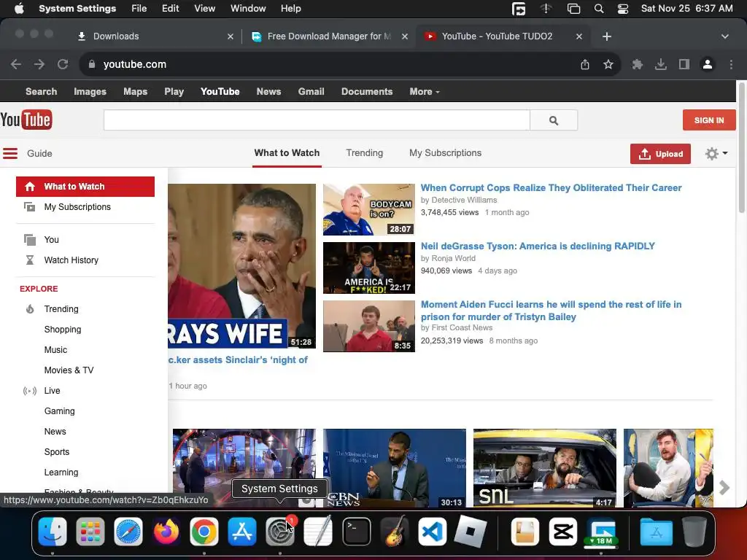Viewport: 747px width, 560px height.
Task: Open Safari from the Dock
Action: point(128,532)
